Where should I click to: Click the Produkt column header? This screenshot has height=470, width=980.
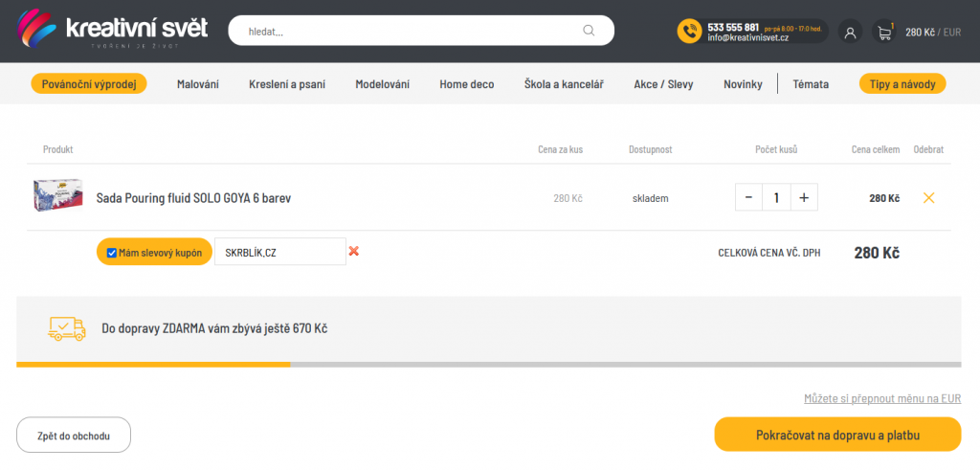coord(58,149)
